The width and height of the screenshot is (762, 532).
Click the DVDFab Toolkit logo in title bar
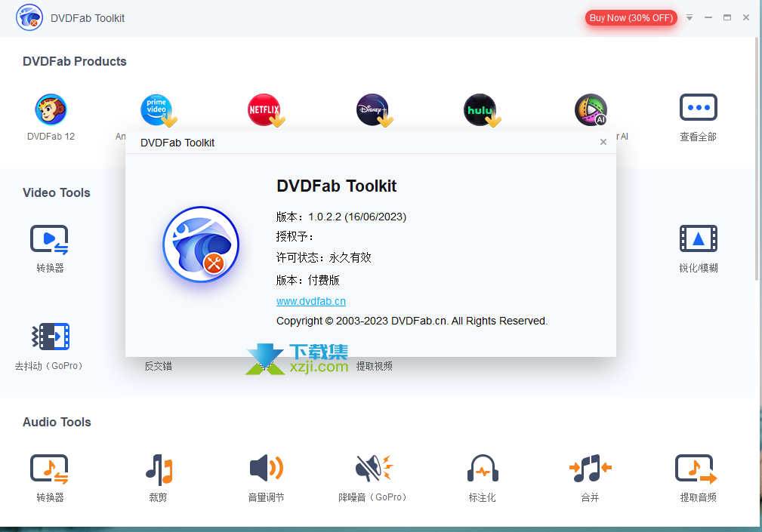pos(29,17)
